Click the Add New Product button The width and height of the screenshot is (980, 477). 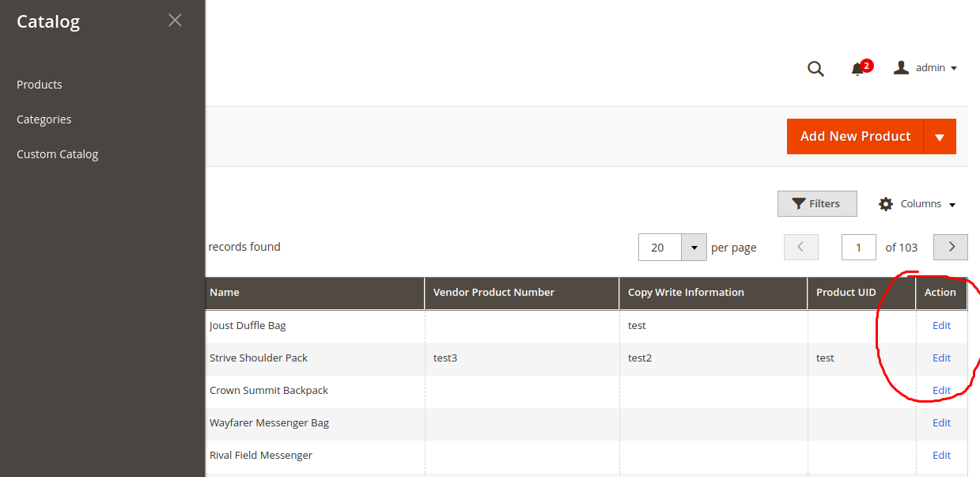(855, 137)
